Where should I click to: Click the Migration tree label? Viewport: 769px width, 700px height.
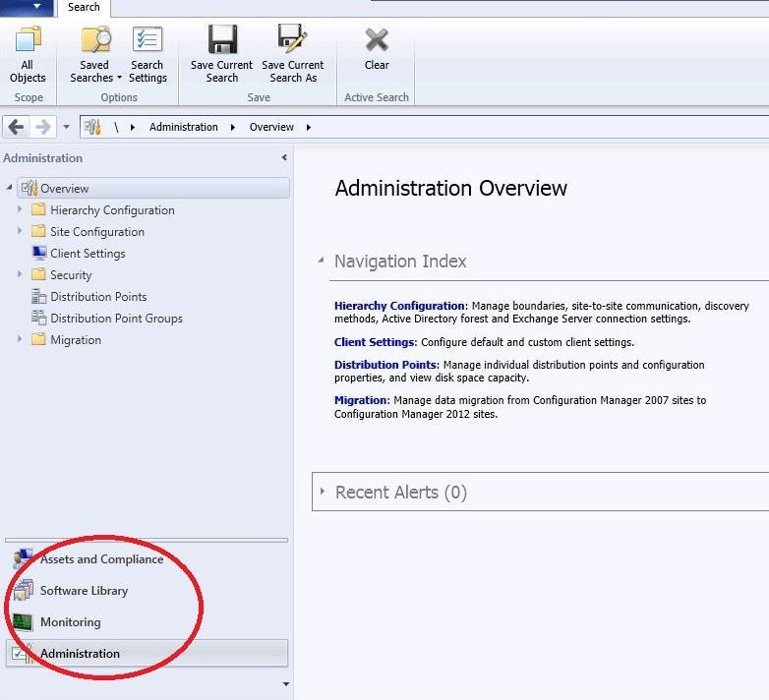coord(76,340)
